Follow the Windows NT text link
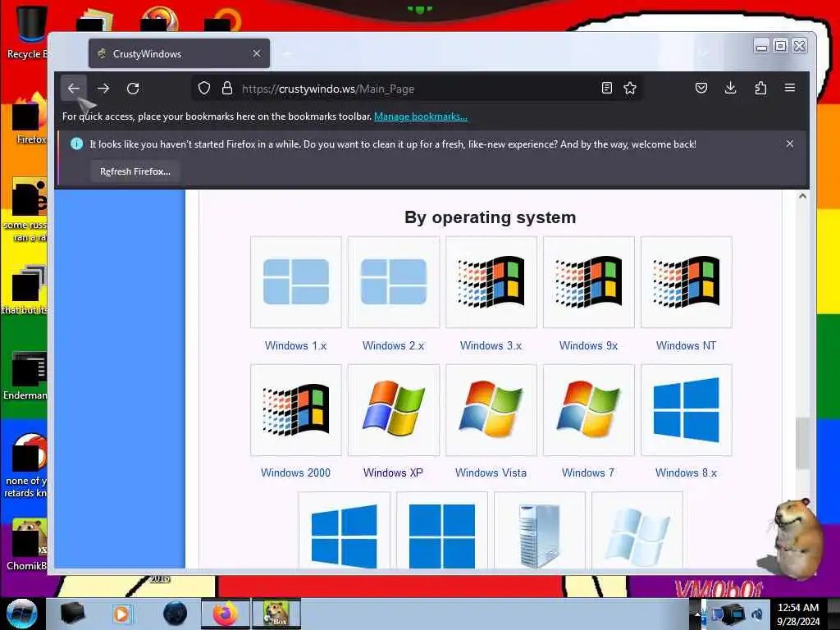 [x=687, y=345]
